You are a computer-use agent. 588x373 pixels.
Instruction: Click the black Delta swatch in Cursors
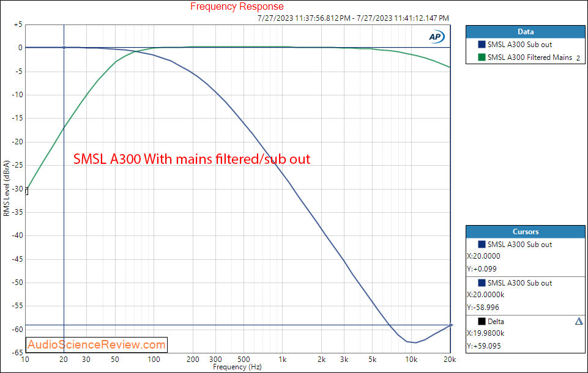click(482, 321)
